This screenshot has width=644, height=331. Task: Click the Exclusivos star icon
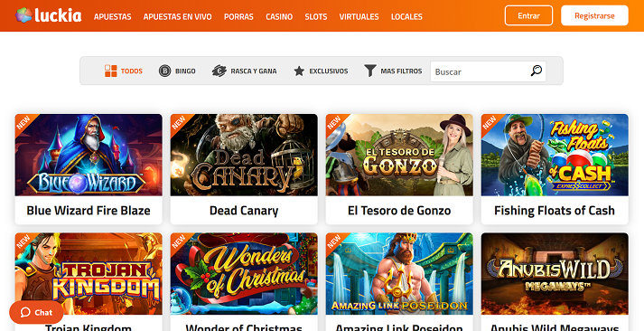[299, 71]
